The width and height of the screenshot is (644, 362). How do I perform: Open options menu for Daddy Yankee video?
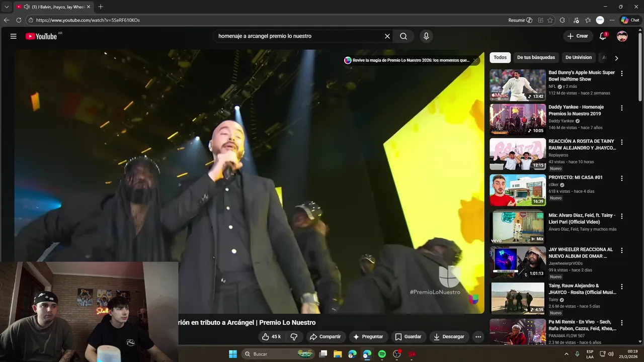(x=622, y=108)
